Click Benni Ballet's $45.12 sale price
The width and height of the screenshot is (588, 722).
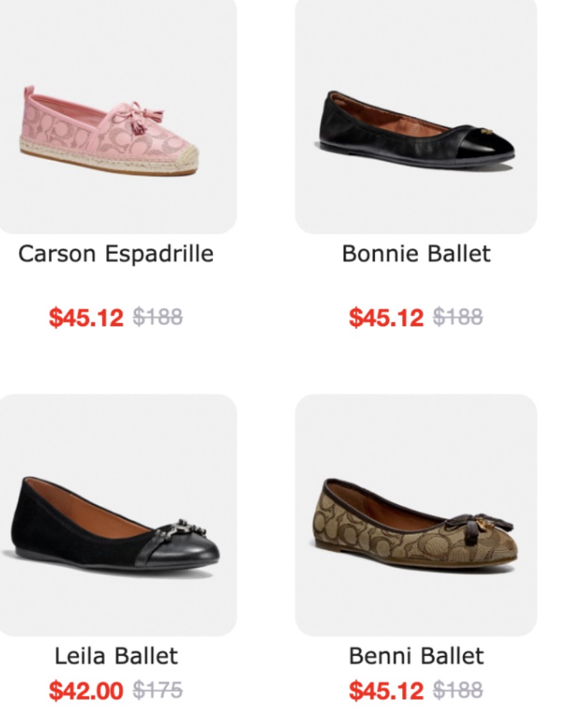(x=386, y=691)
